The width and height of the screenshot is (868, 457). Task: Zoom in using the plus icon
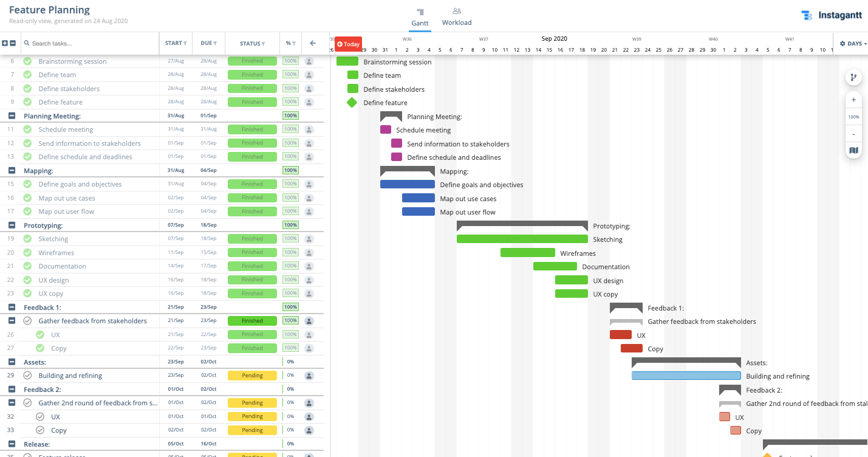pyautogui.click(x=853, y=100)
